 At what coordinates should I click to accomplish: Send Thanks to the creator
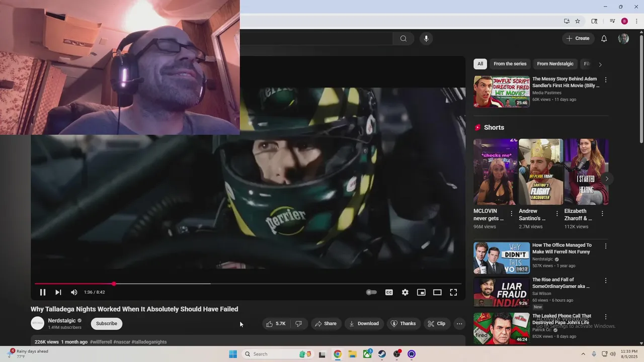tap(404, 324)
